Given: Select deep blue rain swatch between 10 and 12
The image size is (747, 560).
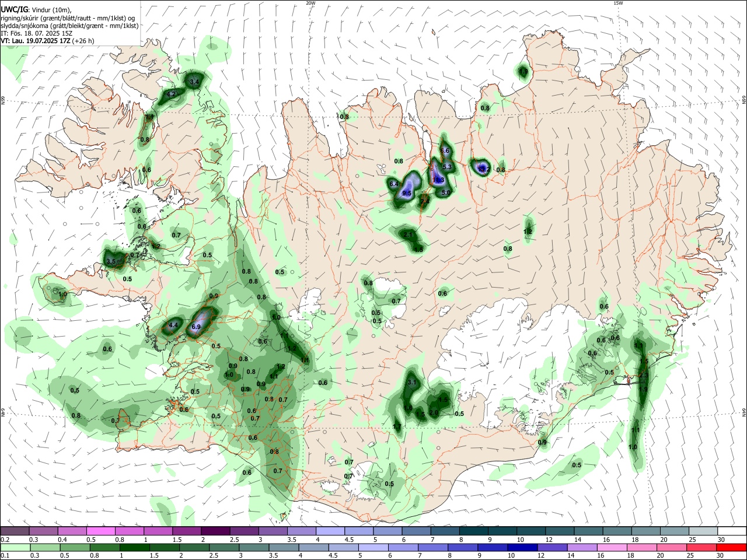Looking at the screenshot, I should tap(522, 548).
